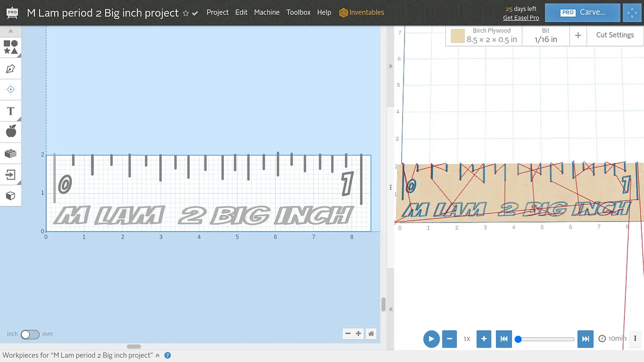Play the carve simulation
This screenshot has width=644, height=362.
pos(431,339)
